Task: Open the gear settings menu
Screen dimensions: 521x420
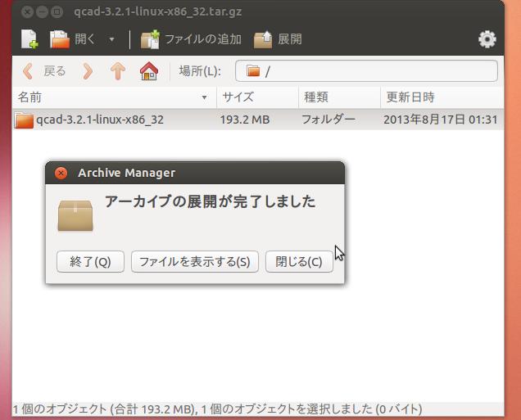Action: click(487, 39)
